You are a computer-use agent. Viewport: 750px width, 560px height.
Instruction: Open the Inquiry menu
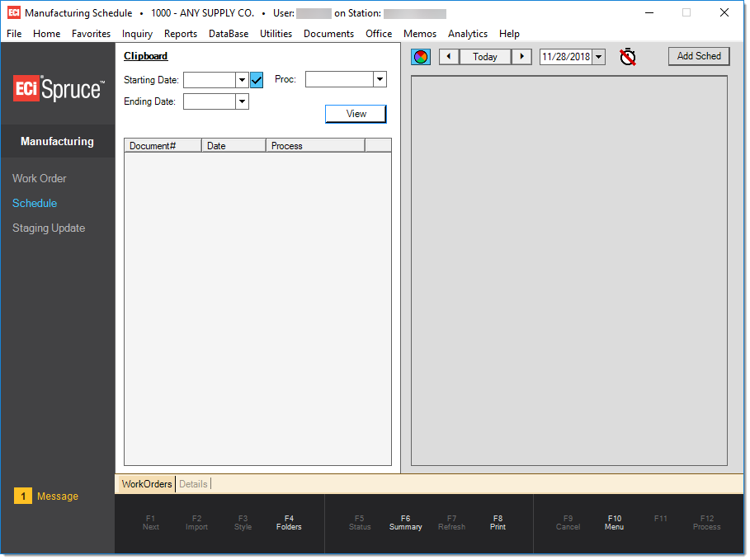137,34
